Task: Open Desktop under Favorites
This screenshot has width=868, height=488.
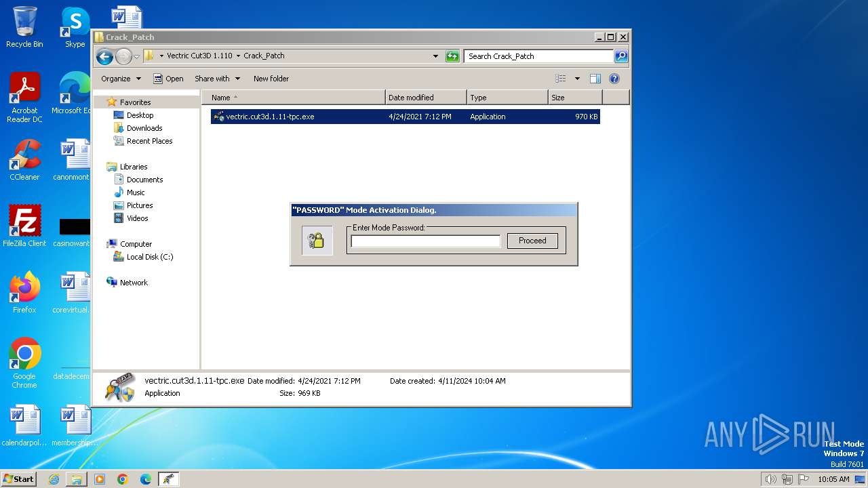Action: pyautogui.click(x=140, y=115)
